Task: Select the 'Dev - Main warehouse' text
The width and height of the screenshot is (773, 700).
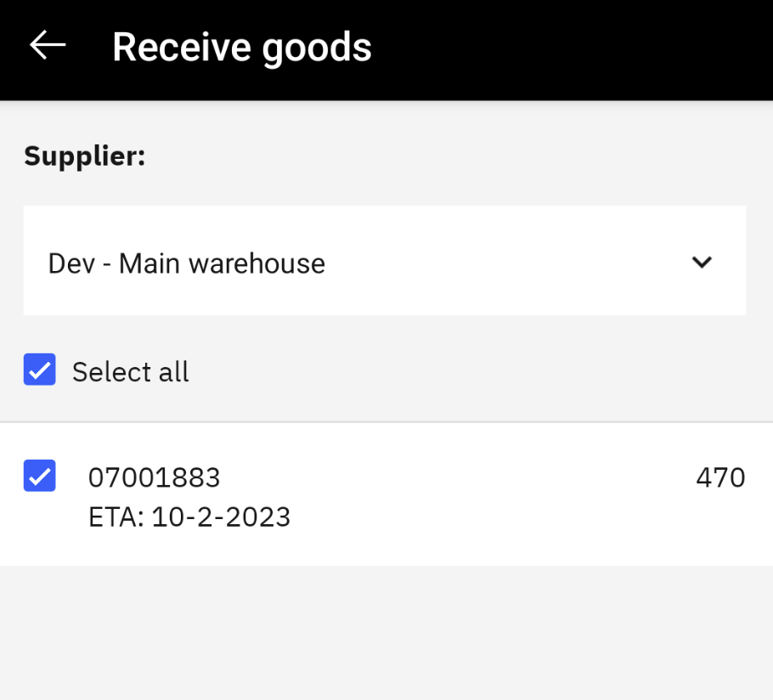Action: (x=187, y=263)
